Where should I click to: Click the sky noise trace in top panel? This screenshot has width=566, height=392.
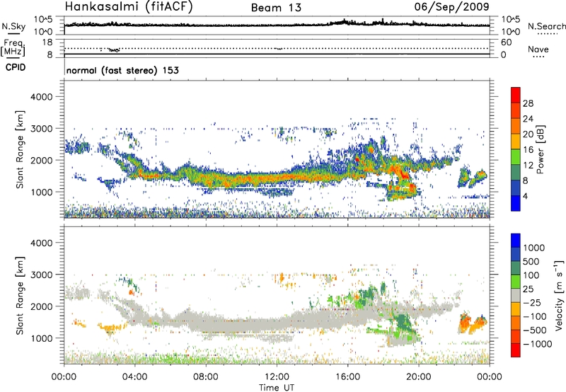tap(277, 25)
